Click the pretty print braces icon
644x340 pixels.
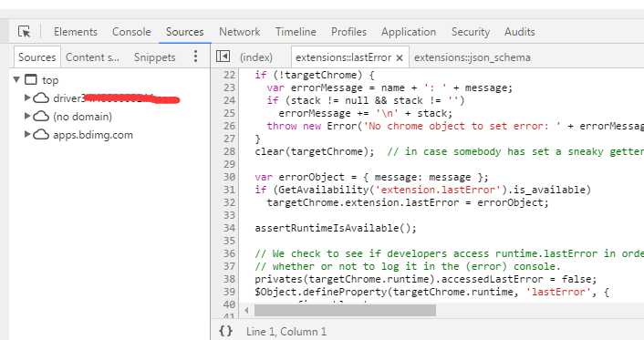(x=226, y=331)
